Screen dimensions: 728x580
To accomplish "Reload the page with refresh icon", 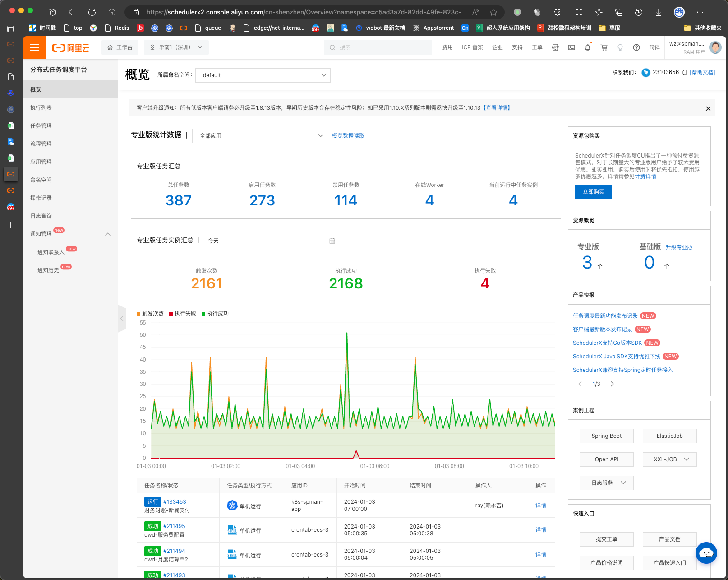I will pyautogui.click(x=92, y=12).
